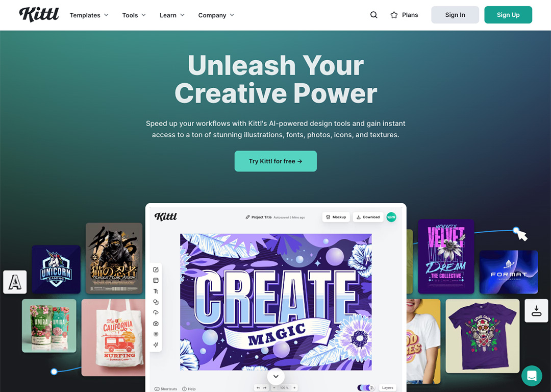Viewport: 551px width, 392px height.
Task: Click the zoom-in plus in editor
Action: click(x=294, y=388)
